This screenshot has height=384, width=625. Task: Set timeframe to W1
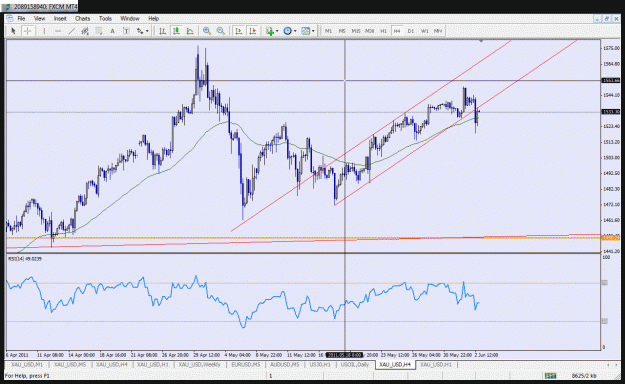click(425, 31)
